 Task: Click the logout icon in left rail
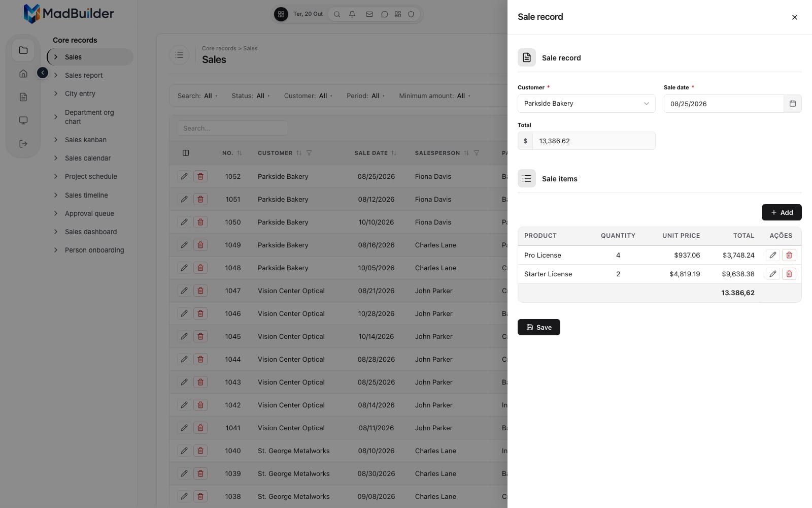[x=23, y=144]
